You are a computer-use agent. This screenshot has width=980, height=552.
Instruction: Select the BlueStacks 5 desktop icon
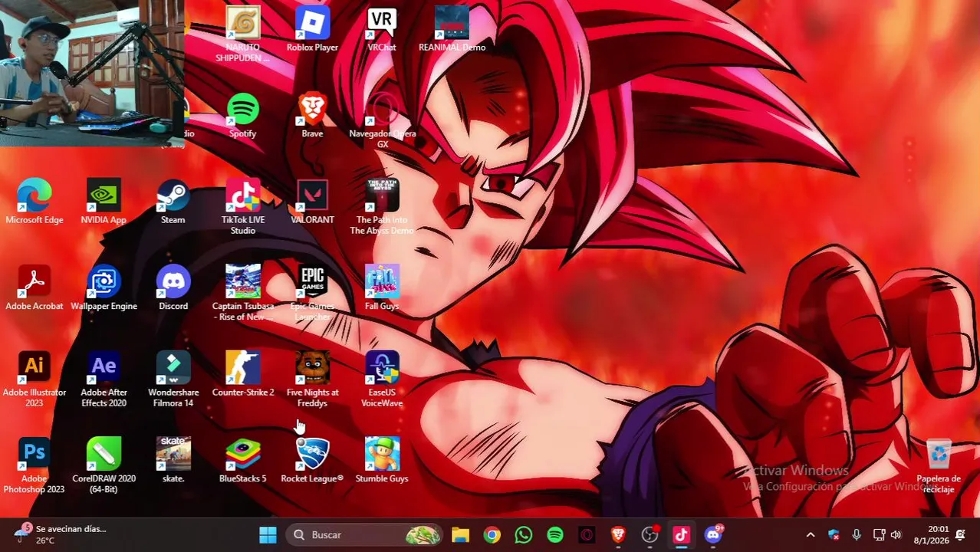tap(243, 461)
